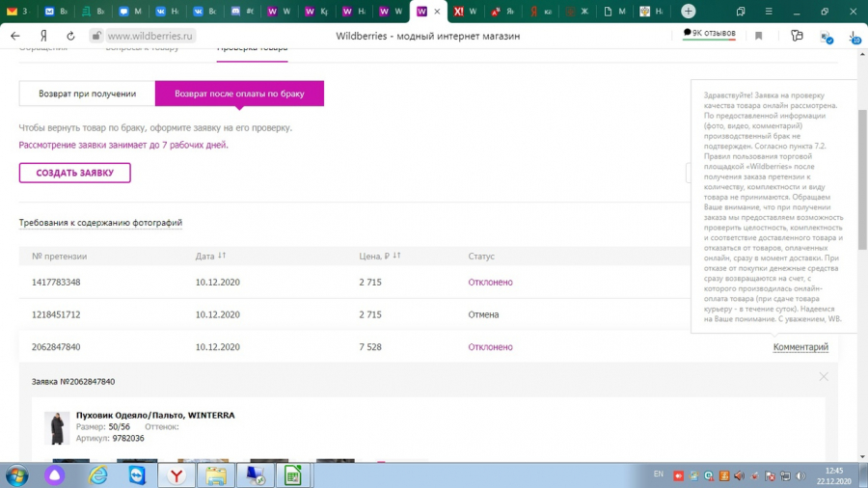
Task: Switch to Yandex Browser taskbar button
Action: [x=176, y=475]
